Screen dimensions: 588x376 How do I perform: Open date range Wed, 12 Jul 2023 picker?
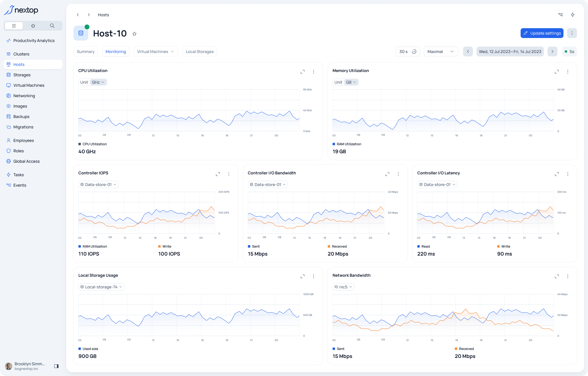pyautogui.click(x=510, y=51)
